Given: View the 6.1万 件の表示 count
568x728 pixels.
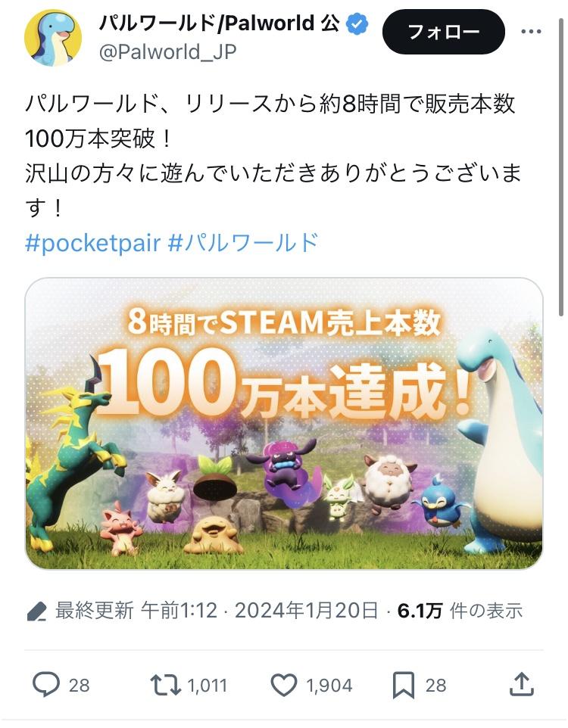Looking at the screenshot, I should coord(460,611).
